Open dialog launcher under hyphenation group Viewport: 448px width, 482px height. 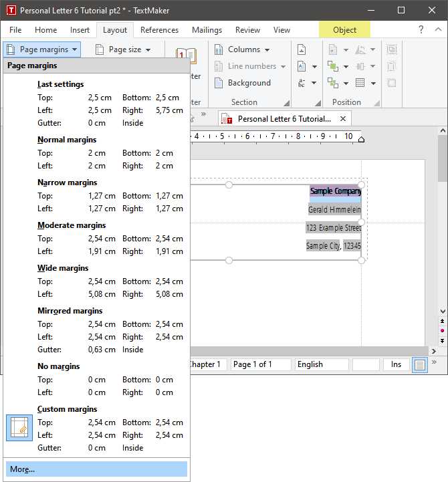tap(318, 103)
